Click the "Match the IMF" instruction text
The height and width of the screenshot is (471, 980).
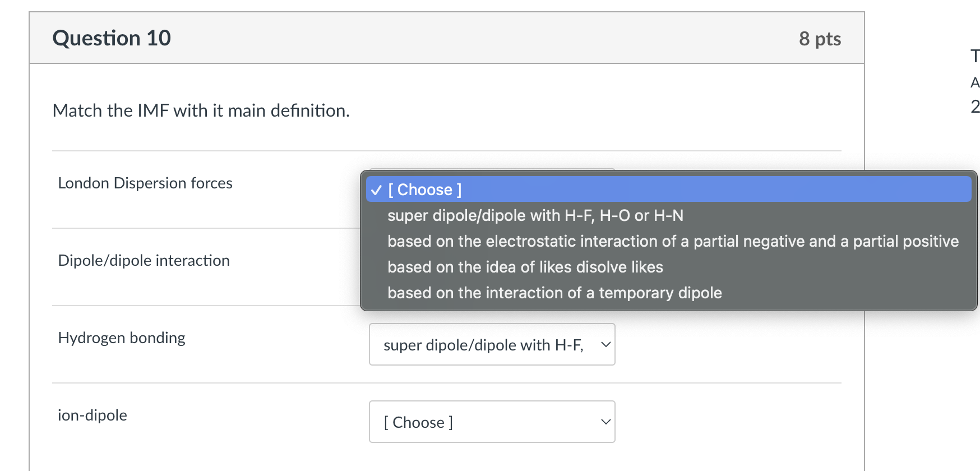[x=201, y=110]
